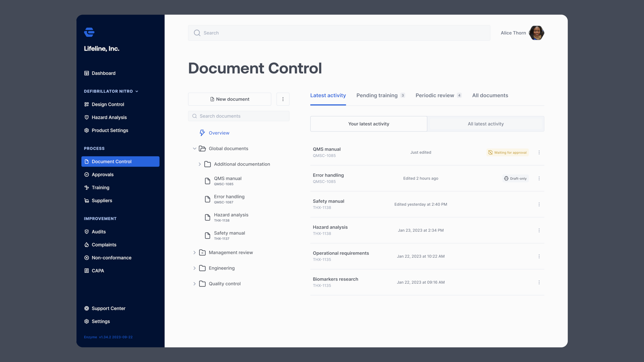Click the Product Settings gear icon
The image size is (644, 362).
pyautogui.click(x=87, y=130)
